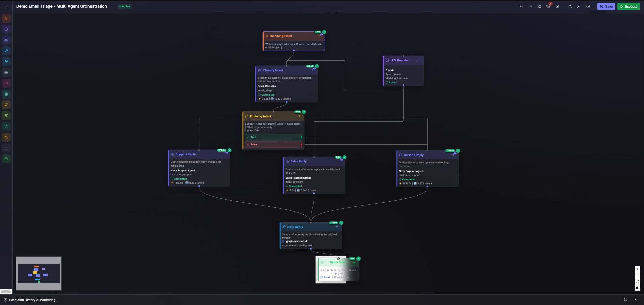Image resolution: width=644 pixels, height=305 pixels.
Task: Select the Sales Reply node header
Action: tap(314, 161)
